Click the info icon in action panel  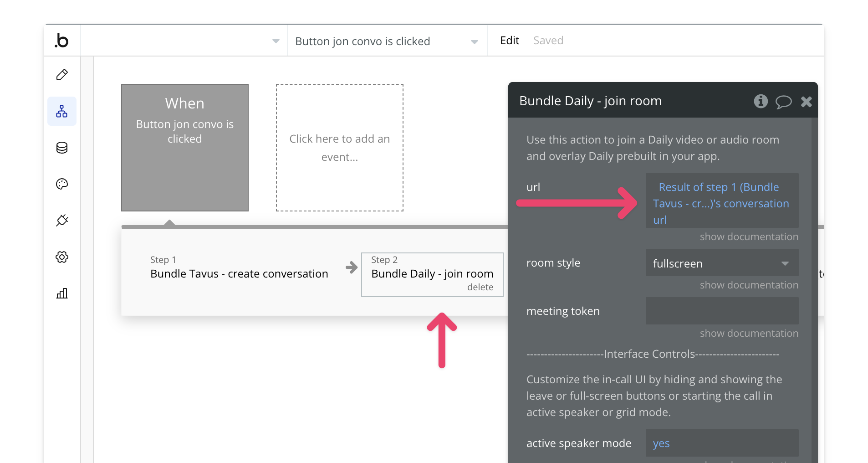coord(761,101)
